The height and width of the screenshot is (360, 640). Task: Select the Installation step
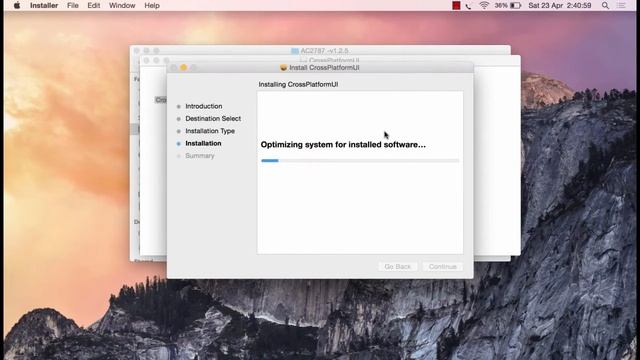point(203,143)
